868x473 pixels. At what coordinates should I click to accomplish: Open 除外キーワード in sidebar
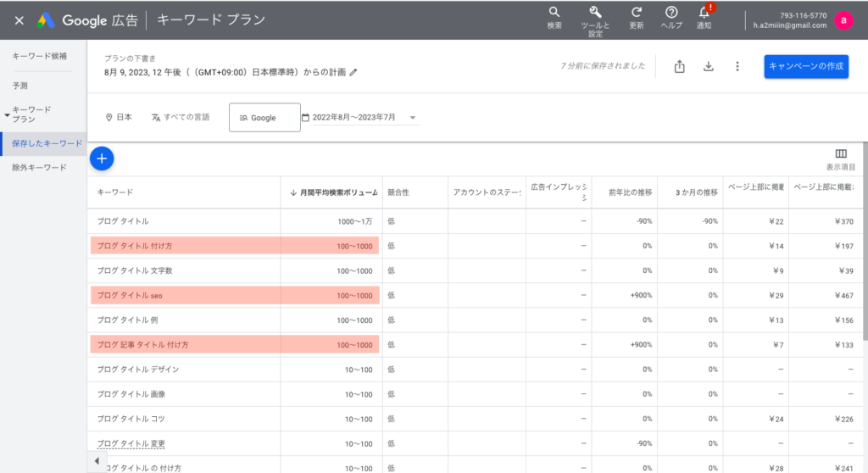coord(39,167)
